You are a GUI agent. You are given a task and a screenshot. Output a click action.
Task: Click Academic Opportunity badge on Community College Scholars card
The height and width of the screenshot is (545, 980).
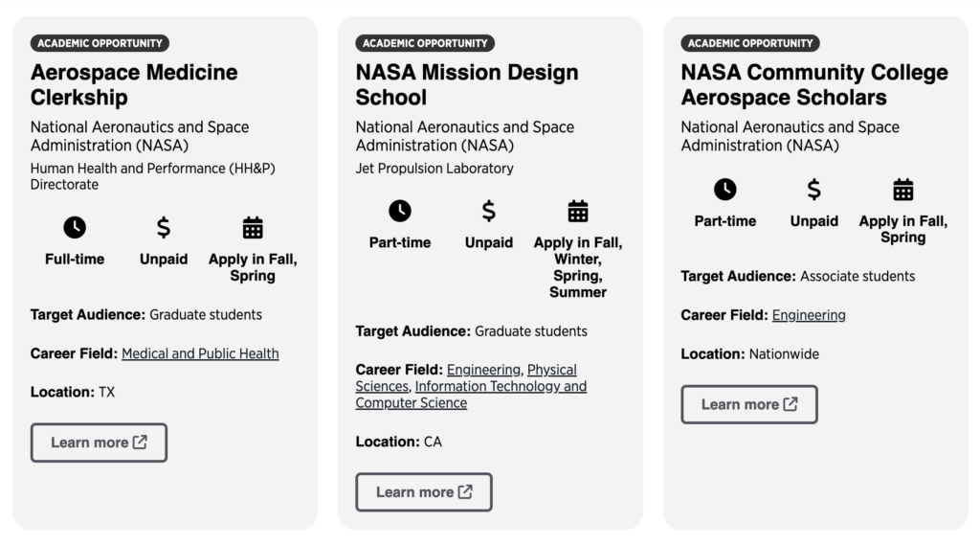(750, 43)
